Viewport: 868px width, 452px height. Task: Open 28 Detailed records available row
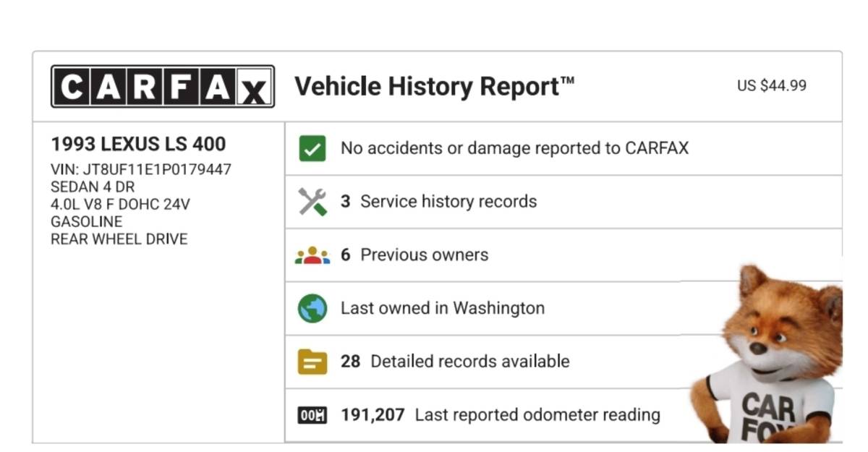click(x=455, y=361)
